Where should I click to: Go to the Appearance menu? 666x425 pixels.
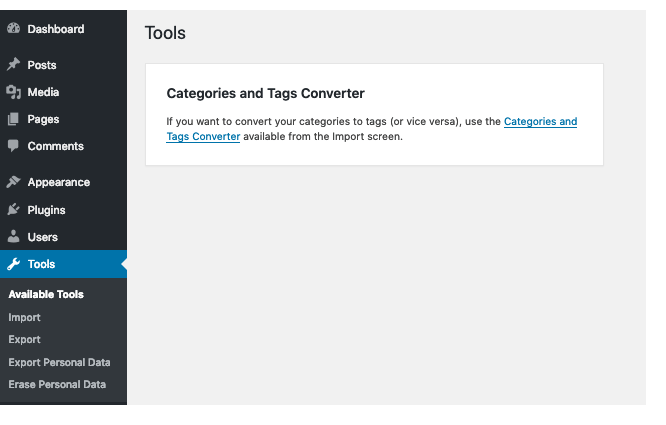pos(58,182)
